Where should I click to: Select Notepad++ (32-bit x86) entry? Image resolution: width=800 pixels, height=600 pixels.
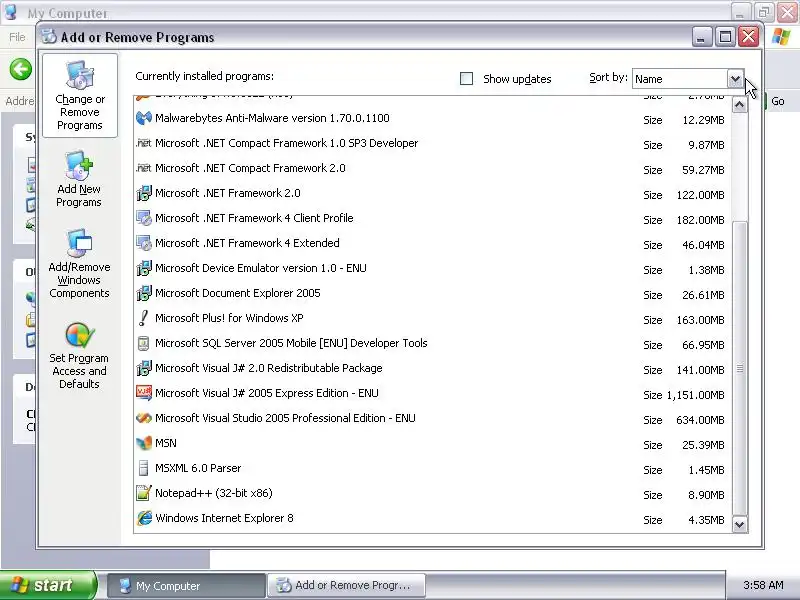(x=433, y=494)
